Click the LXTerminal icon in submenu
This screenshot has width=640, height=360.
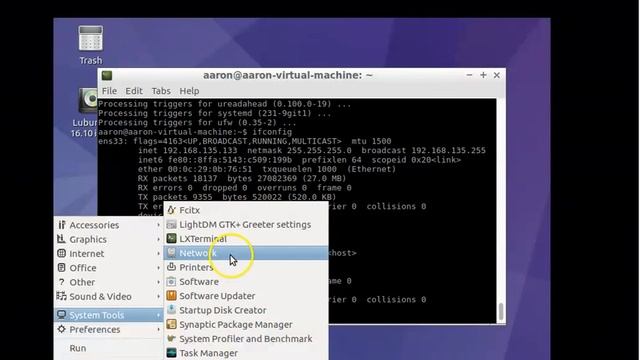click(x=171, y=239)
